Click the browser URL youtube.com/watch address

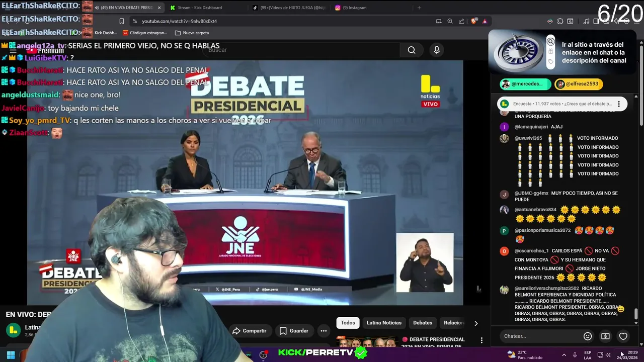click(x=179, y=21)
